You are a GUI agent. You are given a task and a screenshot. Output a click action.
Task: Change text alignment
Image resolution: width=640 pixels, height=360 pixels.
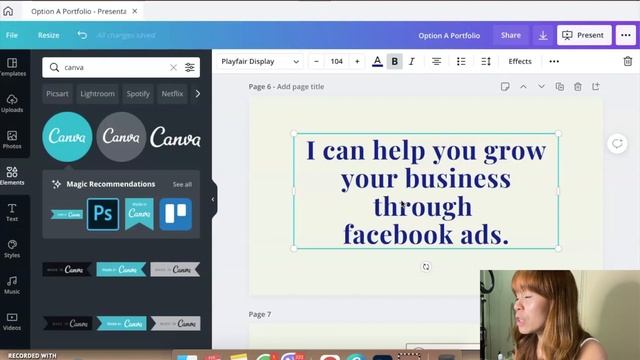click(436, 62)
